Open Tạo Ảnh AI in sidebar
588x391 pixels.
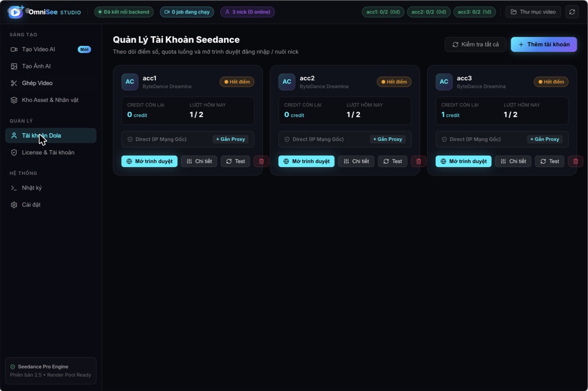click(51, 66)
